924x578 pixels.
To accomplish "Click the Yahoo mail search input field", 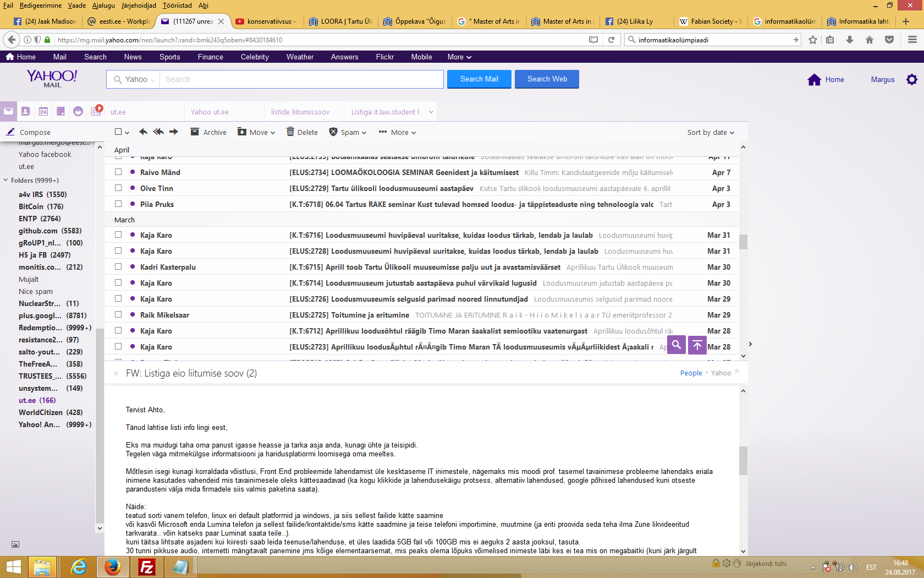I will 301,79.
